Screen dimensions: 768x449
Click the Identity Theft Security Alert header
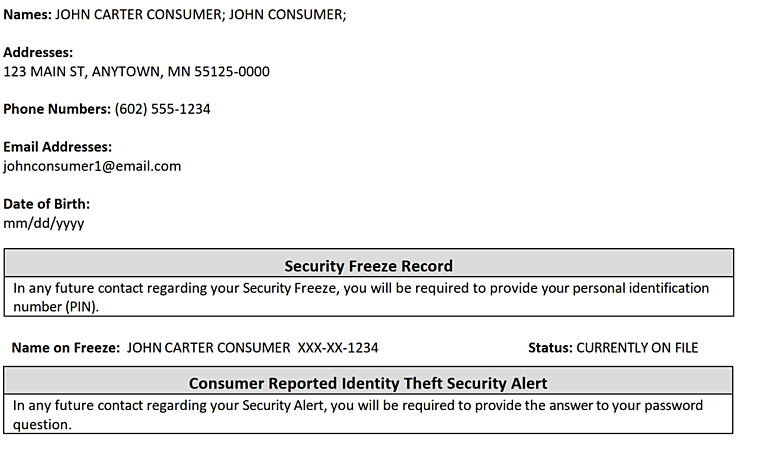pos(368,383)
